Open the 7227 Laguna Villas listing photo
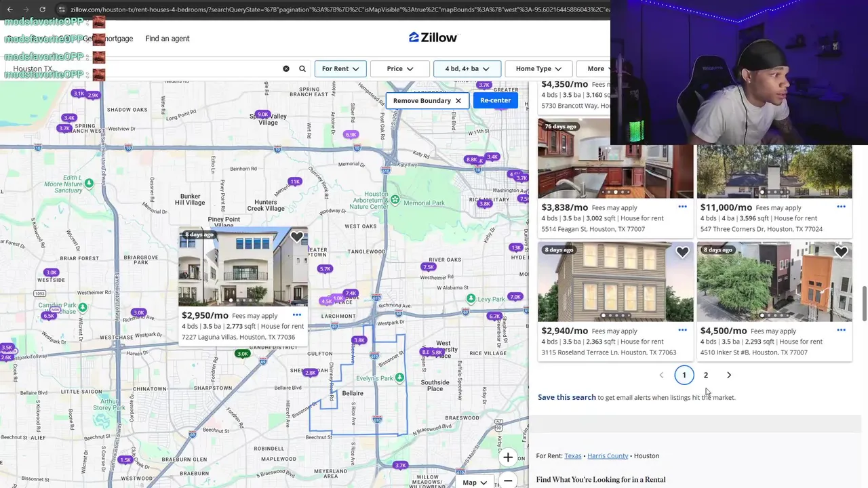The height and width of the screenshot is (488, 868). (243, 268)
